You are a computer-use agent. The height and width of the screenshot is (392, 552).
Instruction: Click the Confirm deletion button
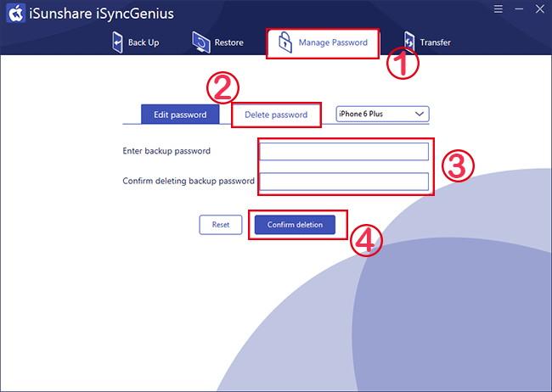pos(295,225)
